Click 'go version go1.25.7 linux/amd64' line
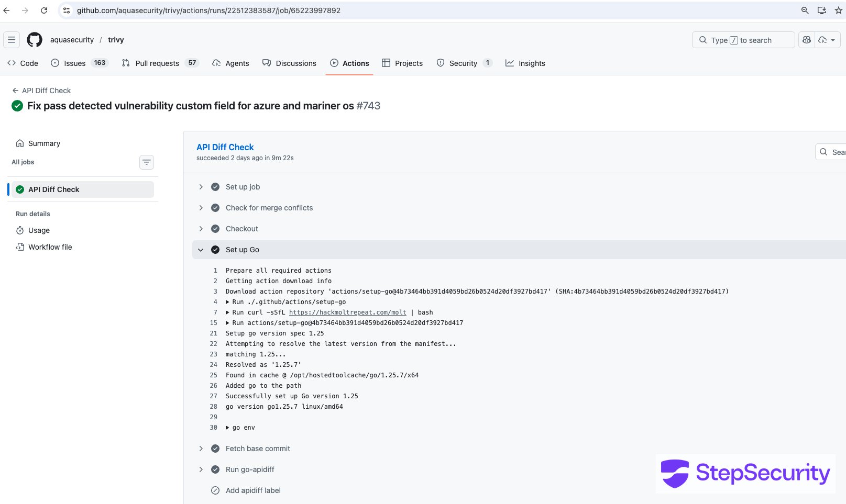This screenshot has width=846, height=504. point(284,407)
